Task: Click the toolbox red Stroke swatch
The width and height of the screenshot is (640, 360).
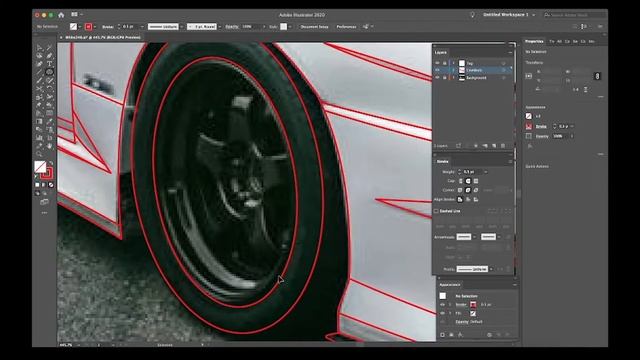Action: pos(47,173)
